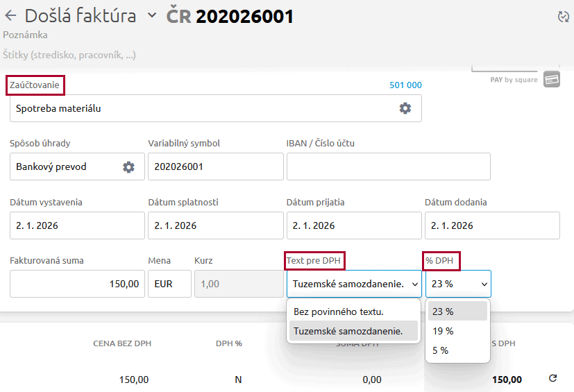Screen dimensions: 574x392
Task: Open the % DPH rate dropdown
Action: [x=457, y=284]
